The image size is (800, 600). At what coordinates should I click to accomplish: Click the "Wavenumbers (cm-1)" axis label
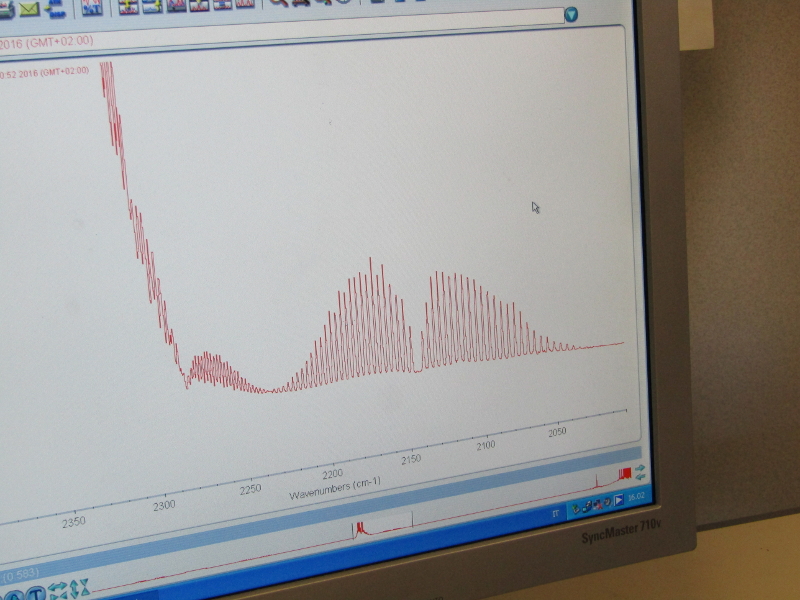pos(335,487)
